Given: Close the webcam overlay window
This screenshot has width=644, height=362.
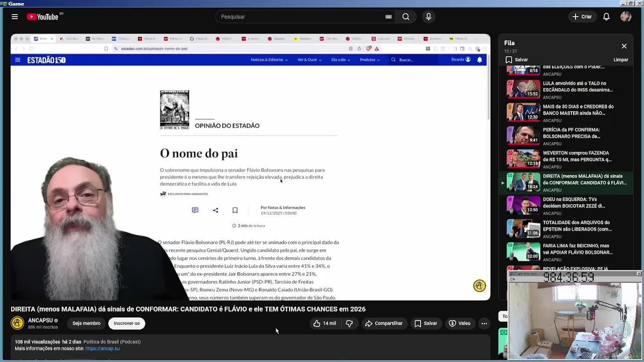Looking at the screenshot, I should click(638, 274).
